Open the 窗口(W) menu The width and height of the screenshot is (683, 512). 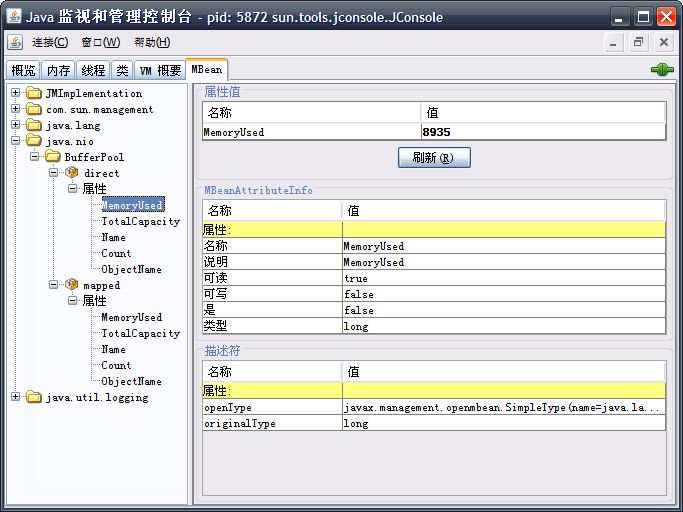click(101, 42)
